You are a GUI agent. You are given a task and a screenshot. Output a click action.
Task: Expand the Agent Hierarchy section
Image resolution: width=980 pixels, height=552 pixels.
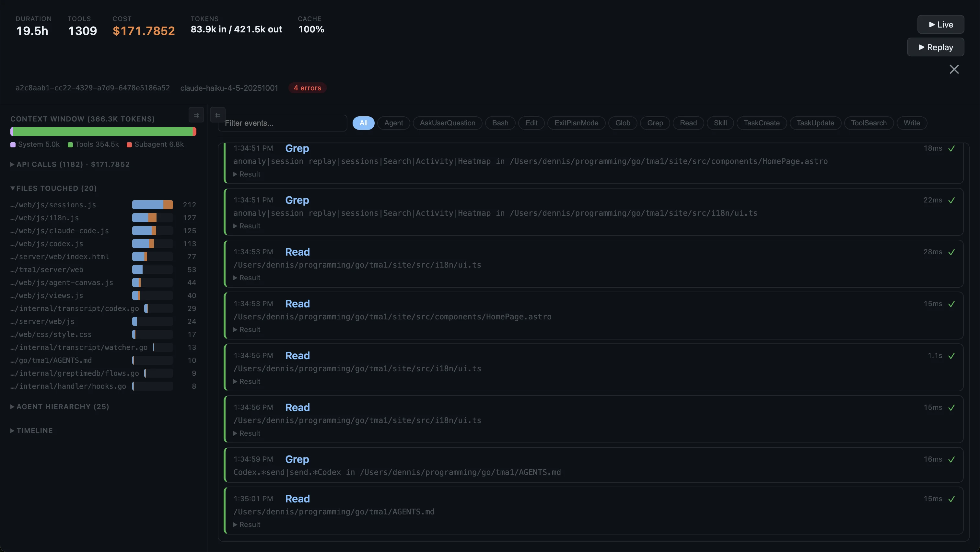[60, 407]
